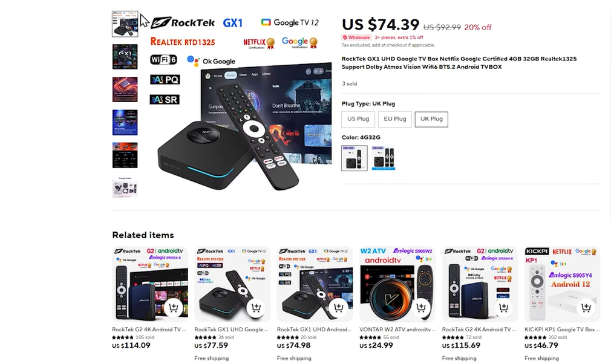Add RockTek GX1 $77.59 item to cart
This screenshot has width=611, height=364.
point(256,308)
